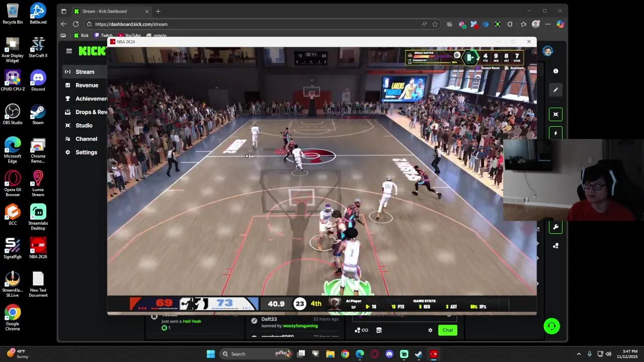Screen dimensions: 644x362
Task: Toggle Edge read aloud icon
Action: pyautogui.click(x=424, y=24)
